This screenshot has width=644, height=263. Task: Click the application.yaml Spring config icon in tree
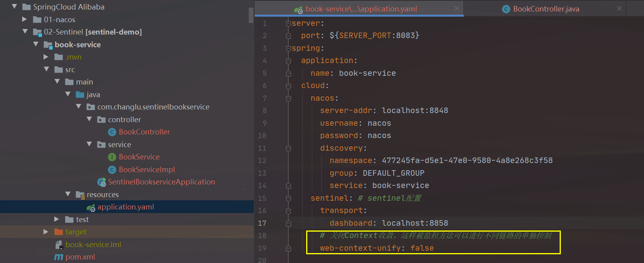point(91,207)
